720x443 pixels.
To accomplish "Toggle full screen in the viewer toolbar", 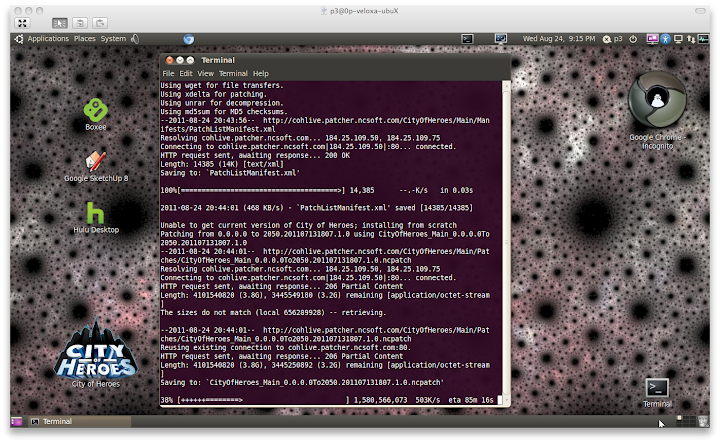I will tap(22, 23).
